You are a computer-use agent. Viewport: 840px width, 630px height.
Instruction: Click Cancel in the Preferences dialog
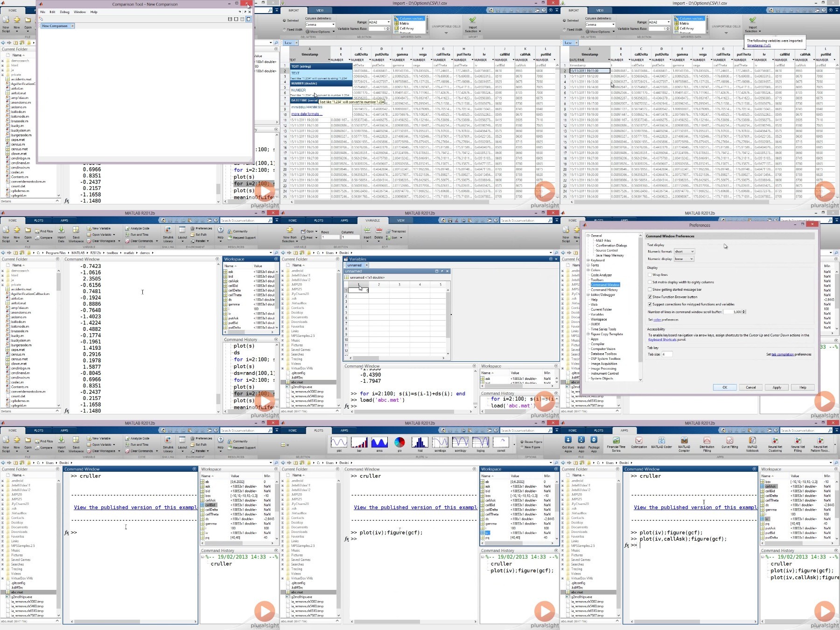pyautogui.click(x=751, y=387)
